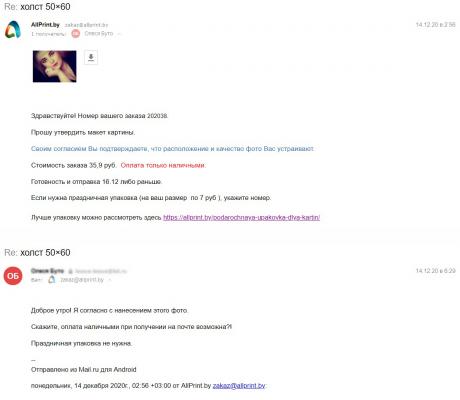
Task: Click sender name AllPrint.by in first email
Action: tap(45, 25)
